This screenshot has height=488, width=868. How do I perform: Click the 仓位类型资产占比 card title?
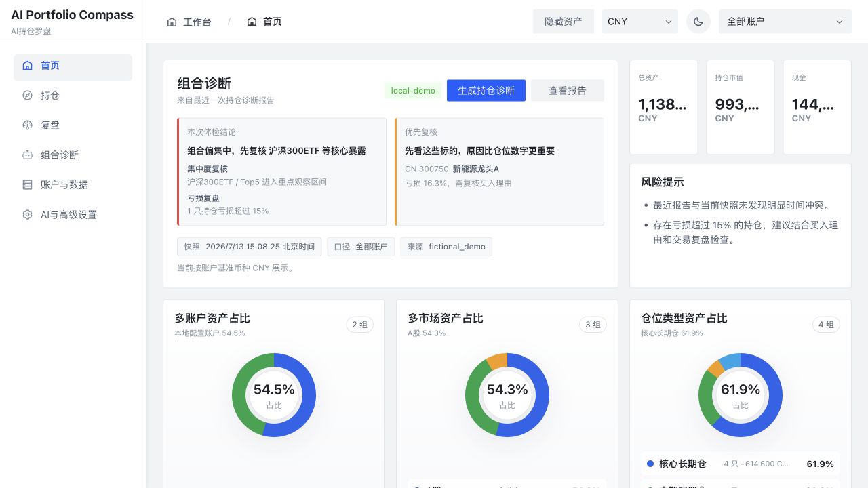pos(684,318)
